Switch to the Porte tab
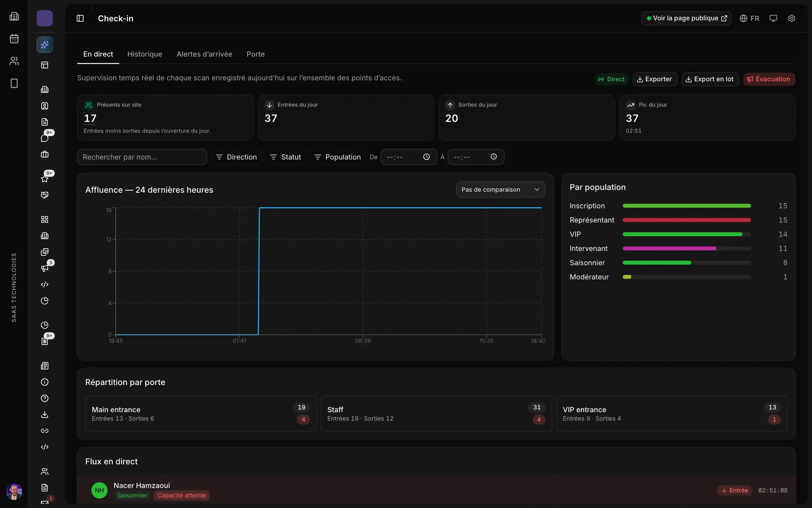This screenshot has width=812, height=508. 255,54
